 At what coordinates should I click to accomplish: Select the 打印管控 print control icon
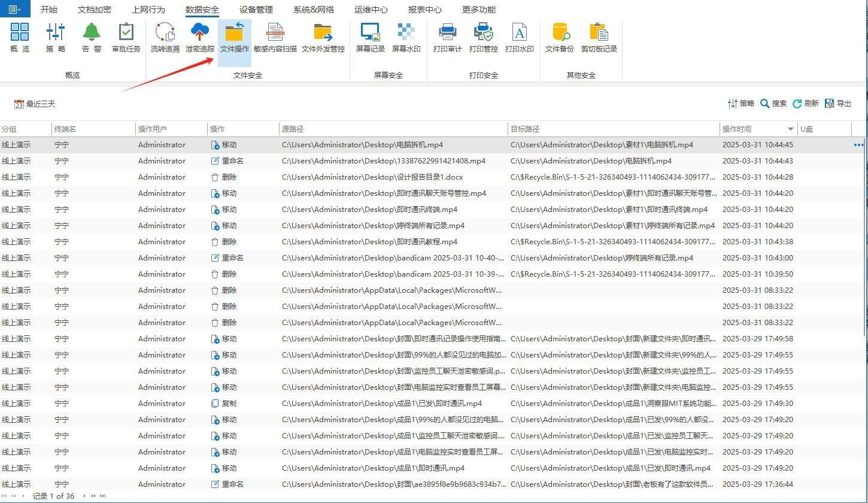[482, 36]
